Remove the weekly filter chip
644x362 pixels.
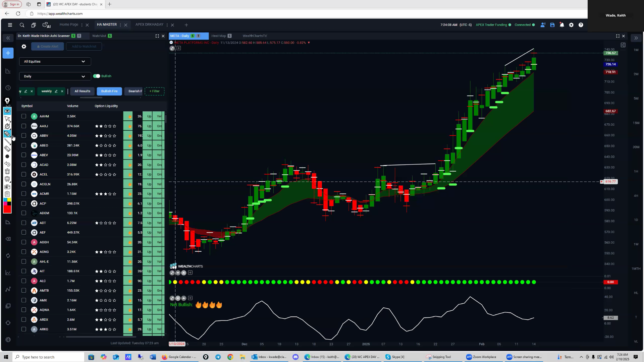[62, 91]
